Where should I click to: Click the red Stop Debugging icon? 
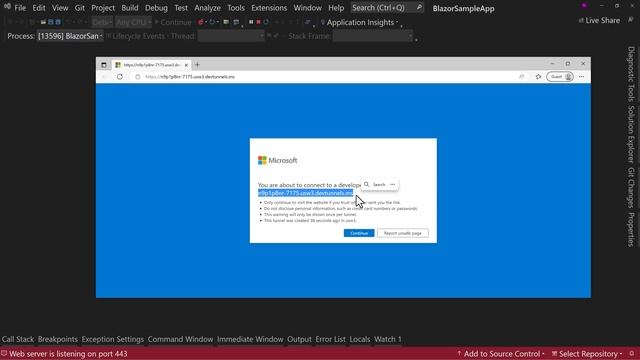(258, 22)
